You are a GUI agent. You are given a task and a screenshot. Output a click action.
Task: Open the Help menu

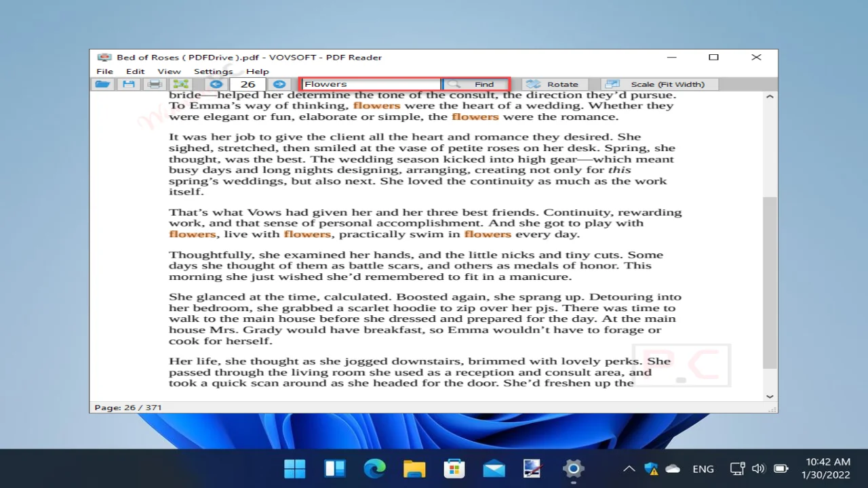[x=257, y=71]
